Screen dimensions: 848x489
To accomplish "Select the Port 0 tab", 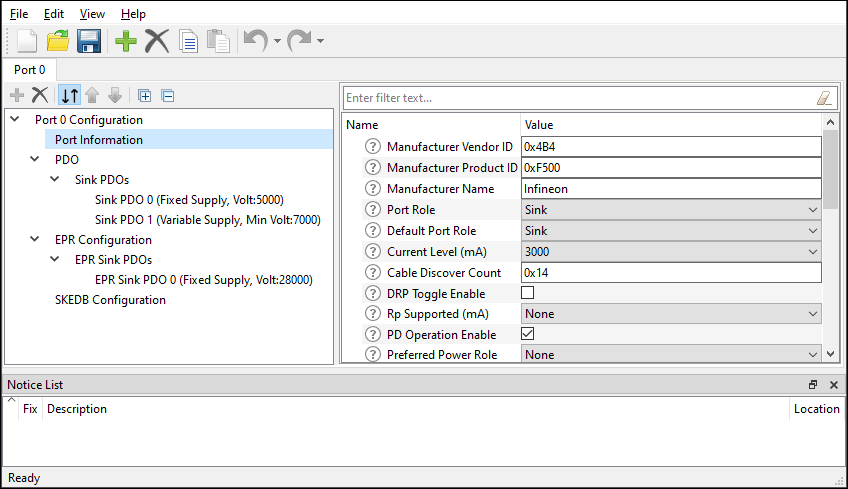I will click(x=30, y=70).
